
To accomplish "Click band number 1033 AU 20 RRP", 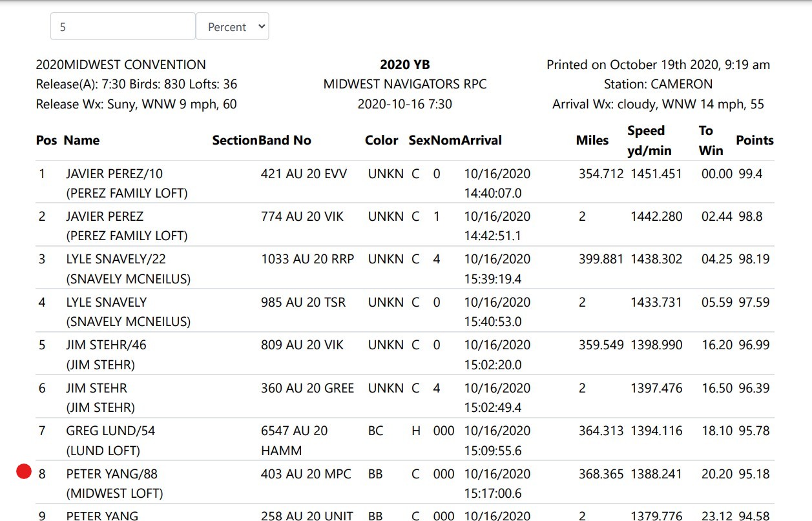I will (307, 259).
